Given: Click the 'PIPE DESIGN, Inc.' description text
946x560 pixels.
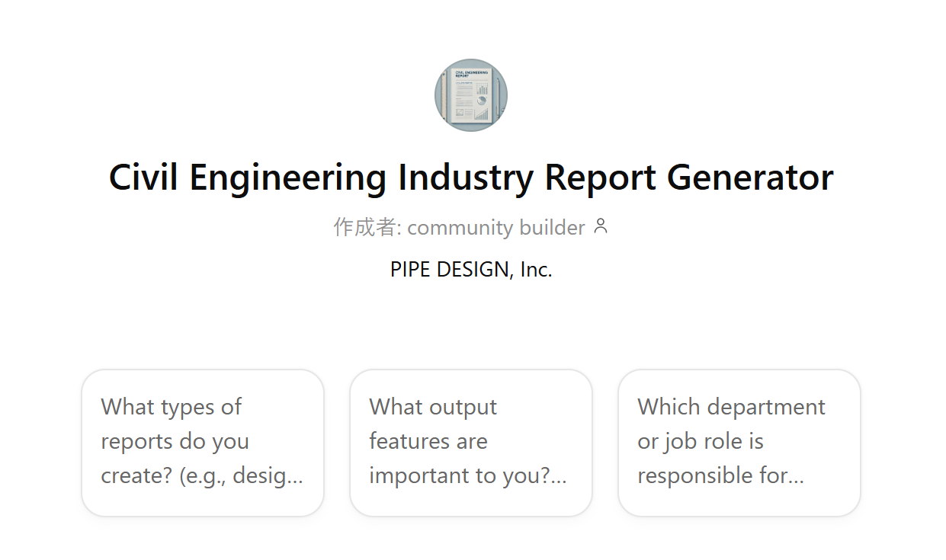Looking at the screenshot, I should point(471,269).
